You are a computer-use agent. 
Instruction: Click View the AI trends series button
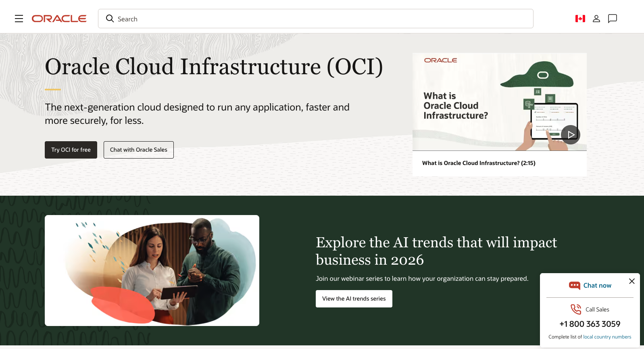[354, 299]
